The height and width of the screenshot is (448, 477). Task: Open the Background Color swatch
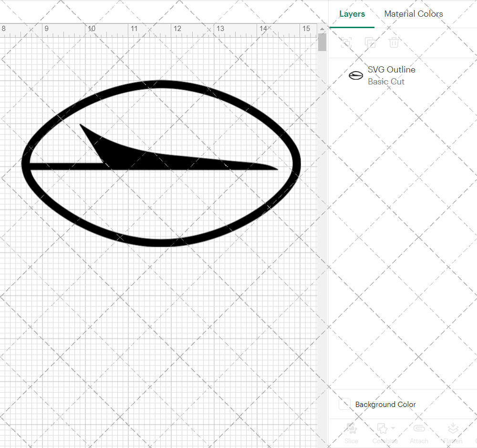(x=345, y=404)
